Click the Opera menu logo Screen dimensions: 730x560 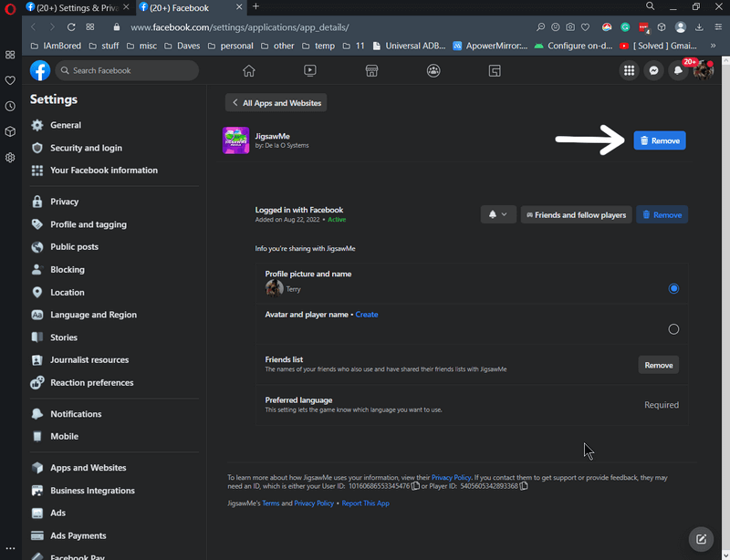[x=10, y=9]
